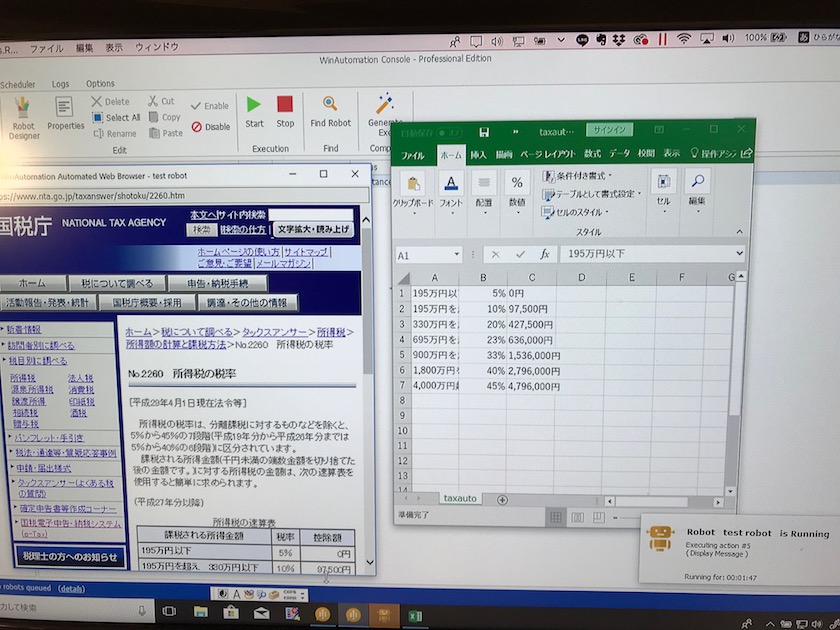840x630 pixels.
Task: Click the details link for queued robots
Action: pos(71,589)
